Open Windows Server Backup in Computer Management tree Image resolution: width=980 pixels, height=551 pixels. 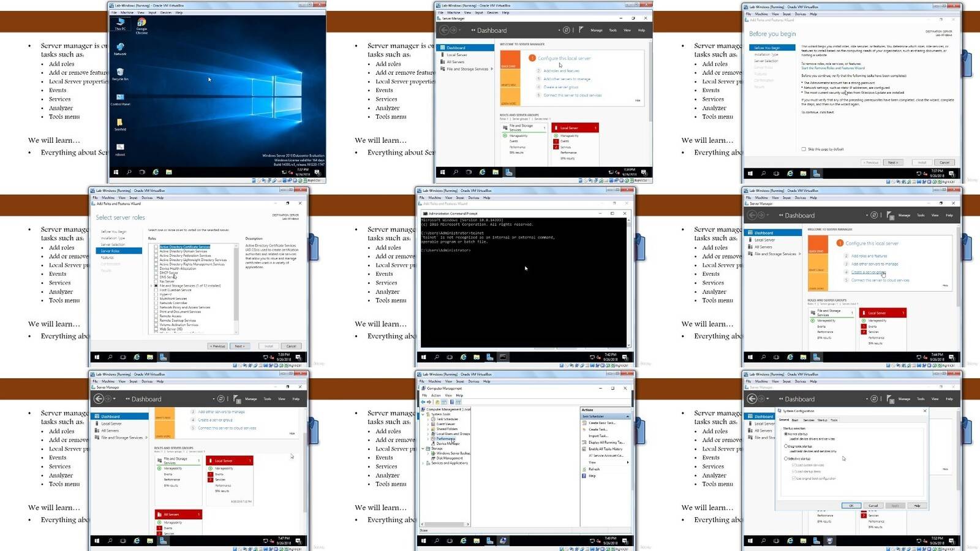tap(451, 453)
